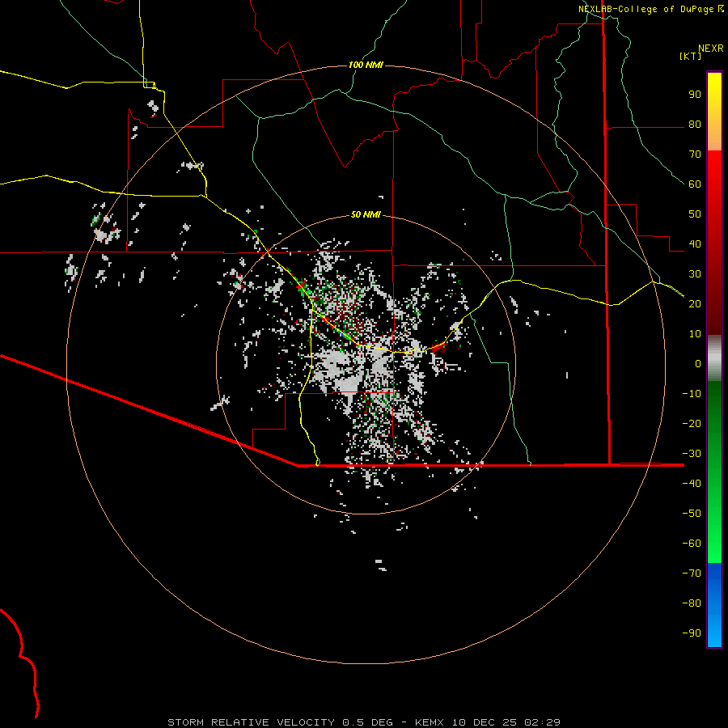Viewport: 728px width, 728px height.
Task: Click the -80 value on the velocity scale
Action: 692,603
